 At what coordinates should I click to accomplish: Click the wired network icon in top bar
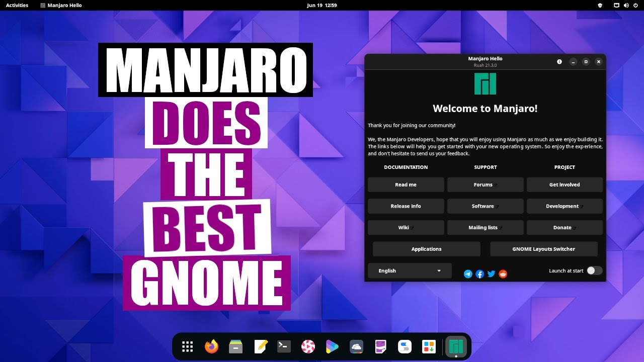click(617, 5)
